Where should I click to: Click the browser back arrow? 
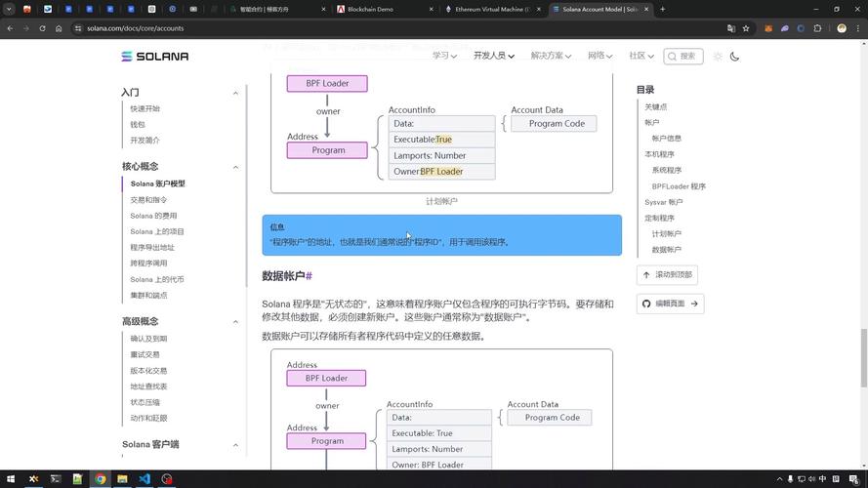10,28
